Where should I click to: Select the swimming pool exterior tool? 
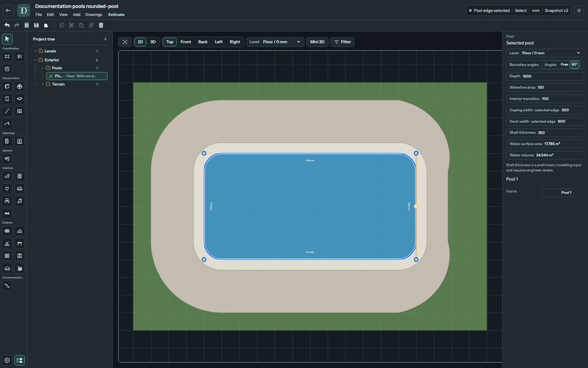point(7,243)
